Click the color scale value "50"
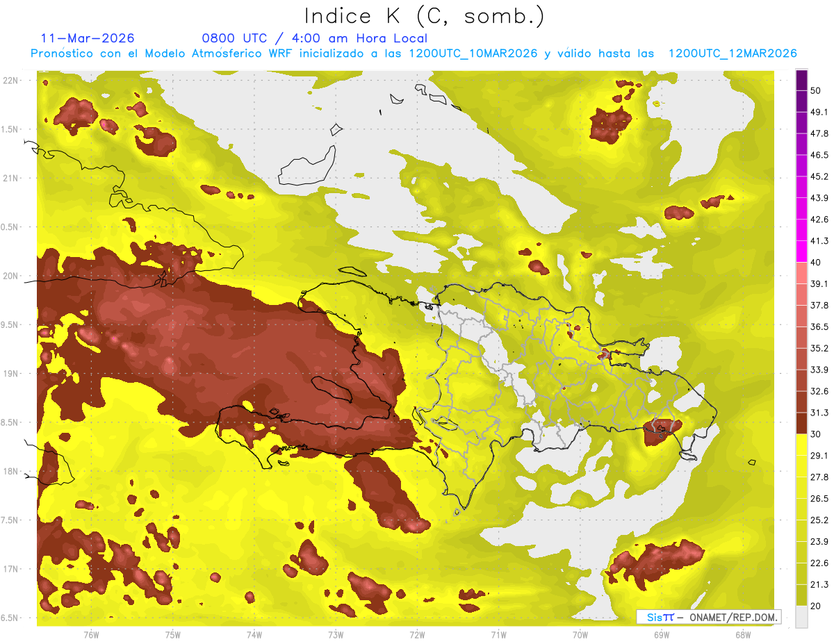The height and width of the screenshot is (644, 834). point(815,90)
